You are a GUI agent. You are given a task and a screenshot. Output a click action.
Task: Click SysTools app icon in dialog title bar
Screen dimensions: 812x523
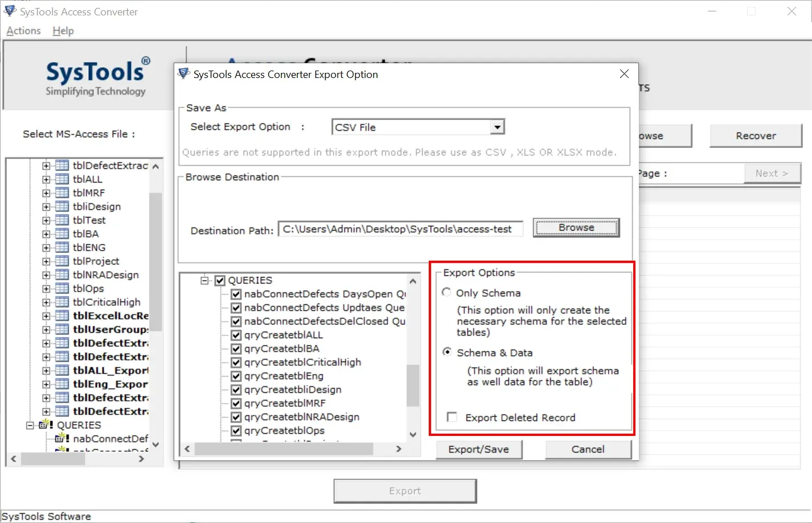[183, 74]
